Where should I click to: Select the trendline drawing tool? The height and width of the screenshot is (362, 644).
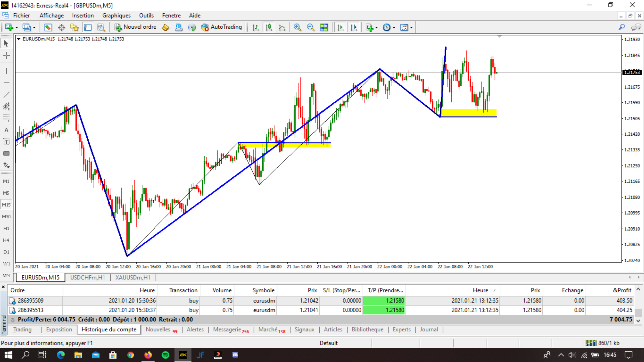[6, 94]
